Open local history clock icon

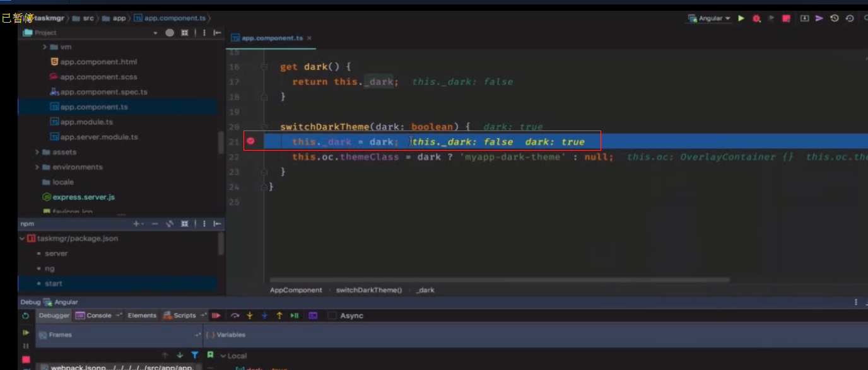[835, 18]
